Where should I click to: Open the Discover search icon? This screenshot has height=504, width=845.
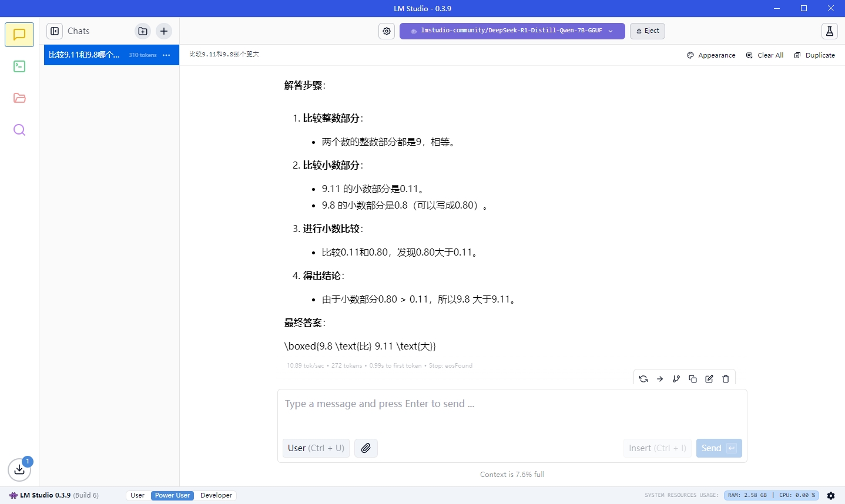point(19,130)
